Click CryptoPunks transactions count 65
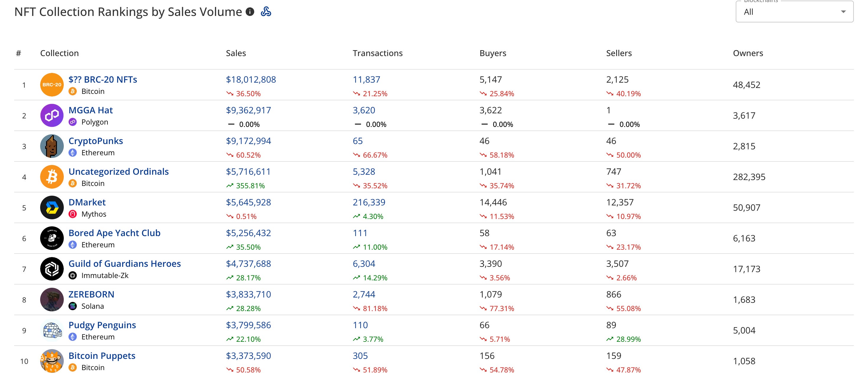 358,141
